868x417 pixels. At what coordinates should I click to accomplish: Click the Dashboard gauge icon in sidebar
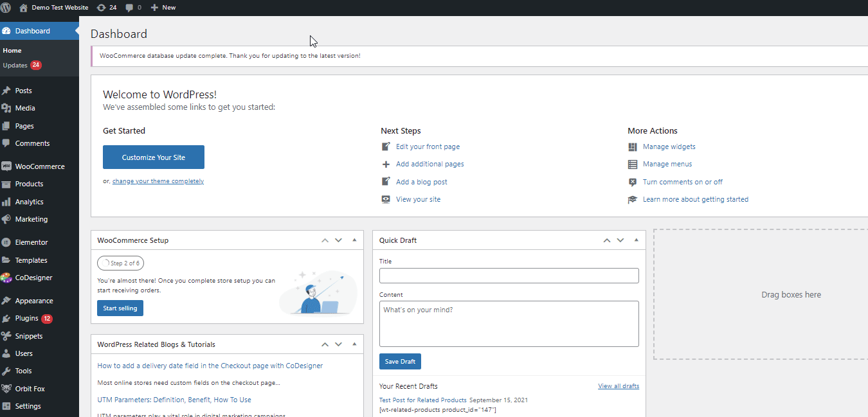[x=6, y=31]
